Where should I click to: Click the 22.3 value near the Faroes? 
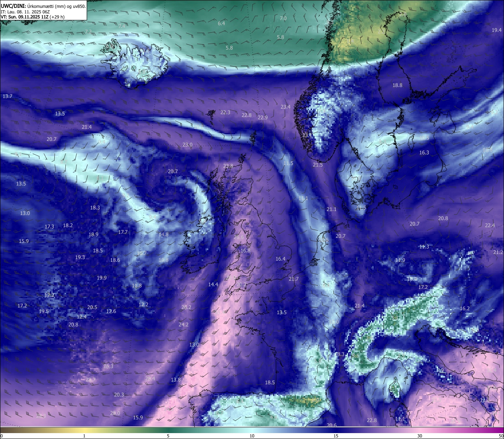coord(225,113)
